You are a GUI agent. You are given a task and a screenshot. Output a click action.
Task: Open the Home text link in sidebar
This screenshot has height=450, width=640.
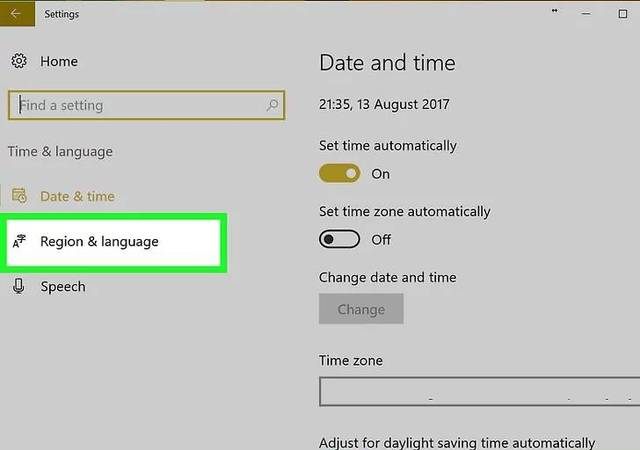(x=59, y=62)
